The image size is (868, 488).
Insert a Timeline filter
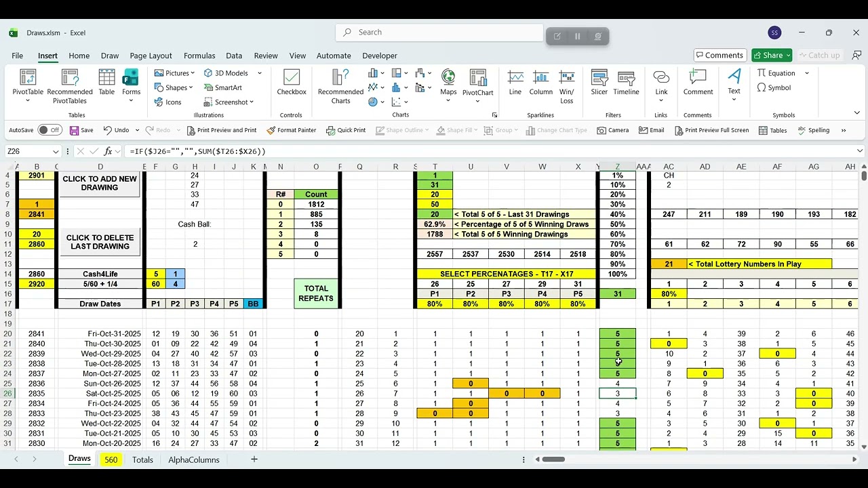click(626, 83)
